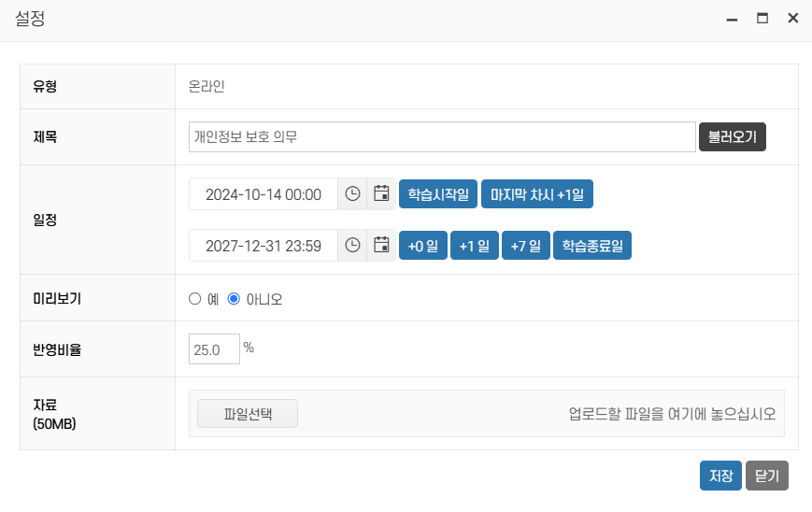Open the clock time picker for end date
Image resolution: width=812 pixels, height=512 pixels.
click(352, 246)
